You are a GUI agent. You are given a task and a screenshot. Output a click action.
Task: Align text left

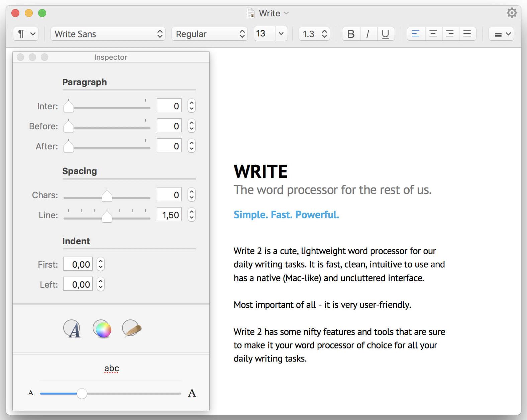tap(416, 34)
